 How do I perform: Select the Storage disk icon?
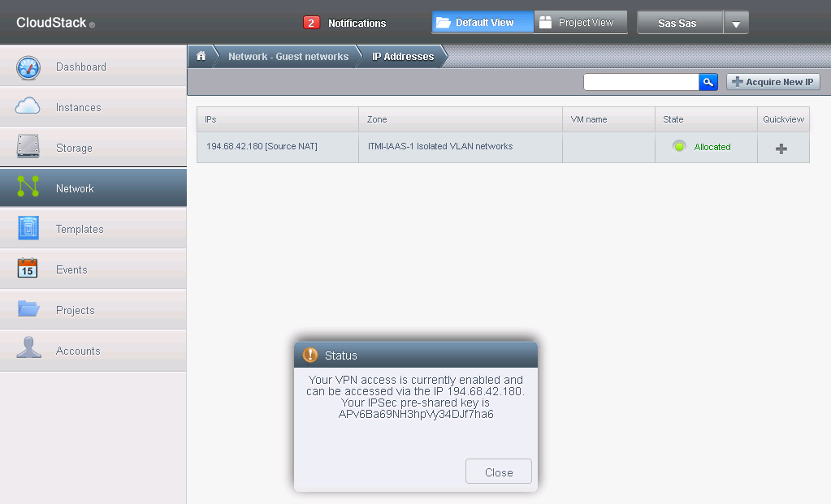28,147
